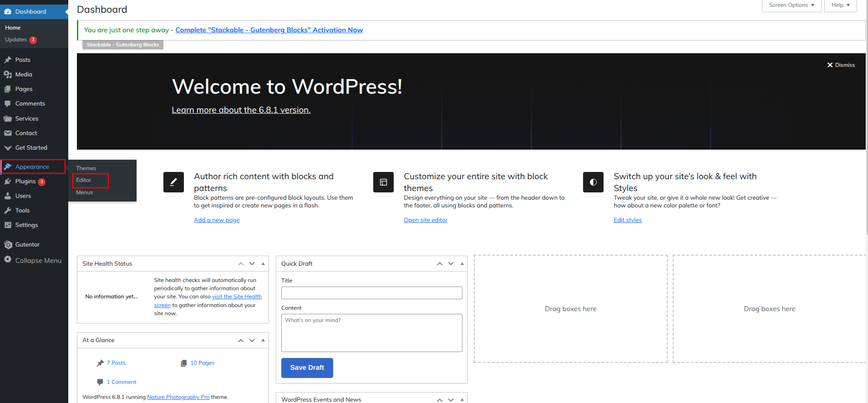Image resolution: width=868 pixels, height=403 pixels.
Task: Click the comment icon beside 1 Comment
Action: (x=100, y=382)
